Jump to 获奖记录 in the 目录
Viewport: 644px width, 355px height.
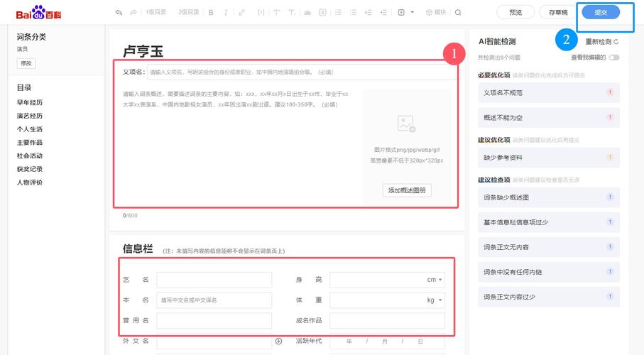point(30,169)
